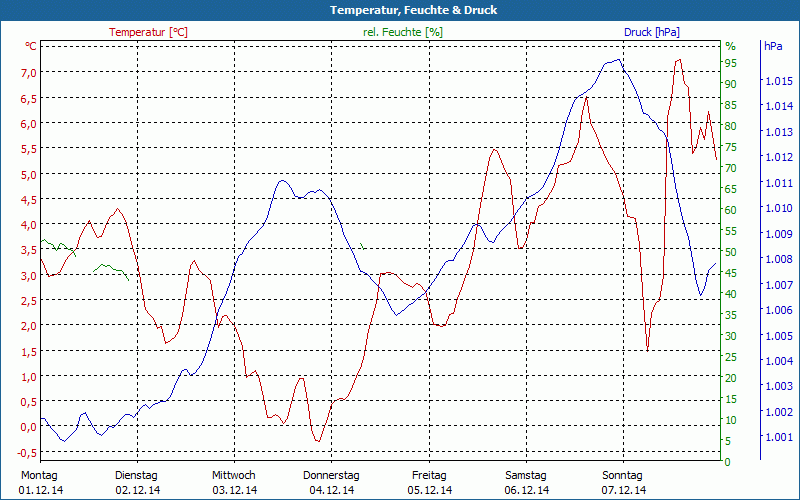The height and width of the screenshot is (500, 800).
Task: Click the '5,5' temperature axis value
Action: pyautogui.click(x=29, y=148)
